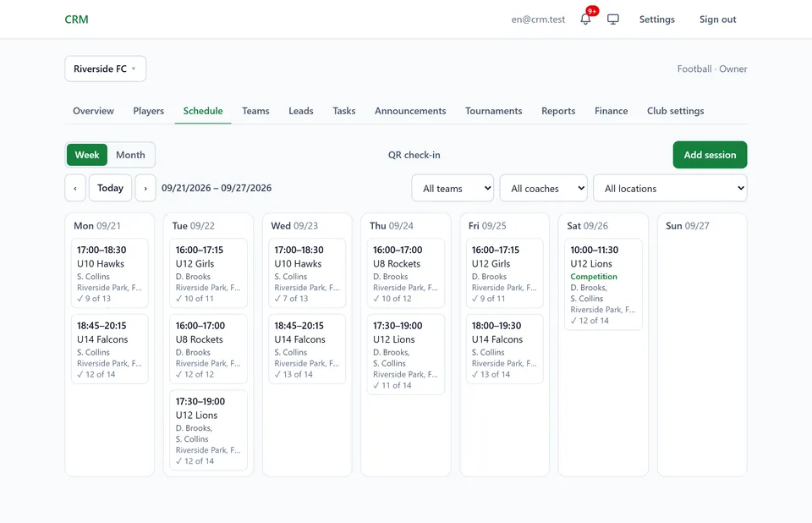Open Friday 16:00 U12 Girls session
Viewport: 812px width, 523px height.
[x=504, y=273]
